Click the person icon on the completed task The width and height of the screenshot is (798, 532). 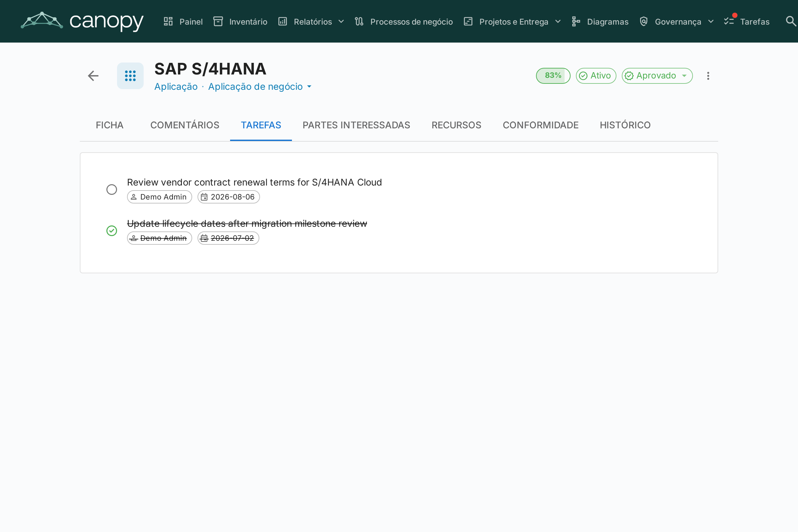pos(134,238)
